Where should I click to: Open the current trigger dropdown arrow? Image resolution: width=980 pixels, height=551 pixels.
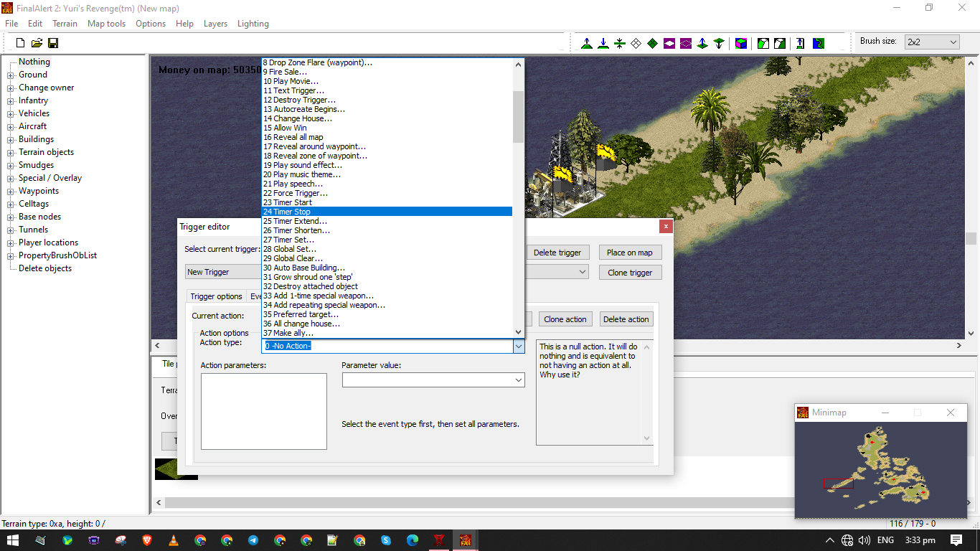pyautogui.click(x=583, y=273)
